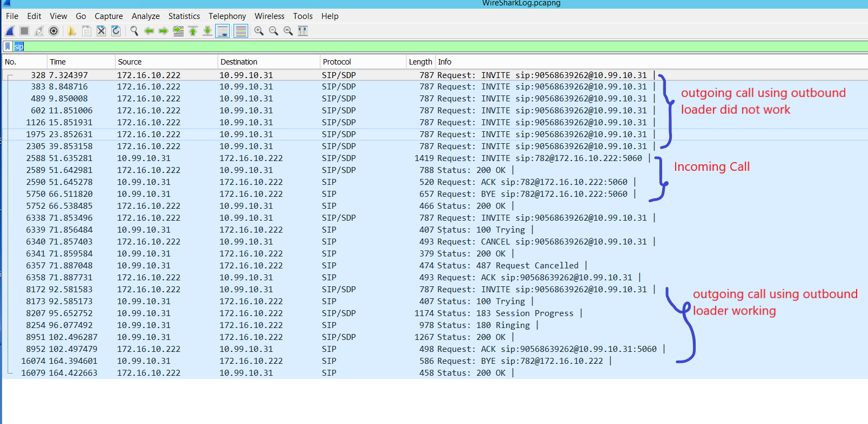
Task: Click the open capture file folder icon
Action: click(72, 31)
